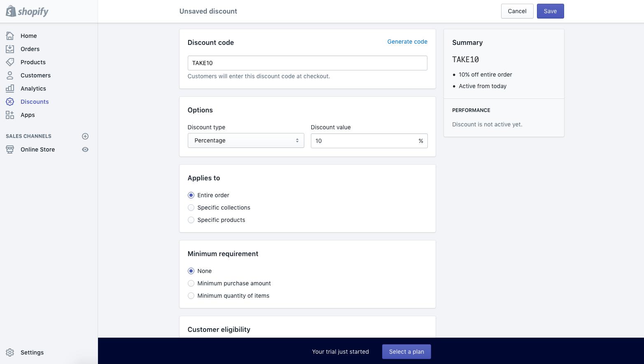This screenshot has width=644, height=364.
Task: Click the Discount value input field
Action: point(369,141)
